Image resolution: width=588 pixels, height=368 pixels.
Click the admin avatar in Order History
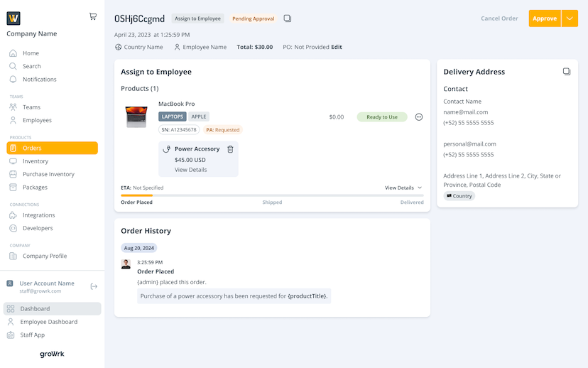coord(126,264)
